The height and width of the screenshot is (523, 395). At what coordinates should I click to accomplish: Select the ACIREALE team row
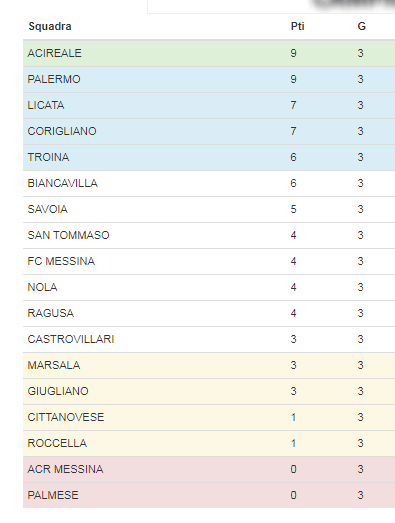click(209, 53)
